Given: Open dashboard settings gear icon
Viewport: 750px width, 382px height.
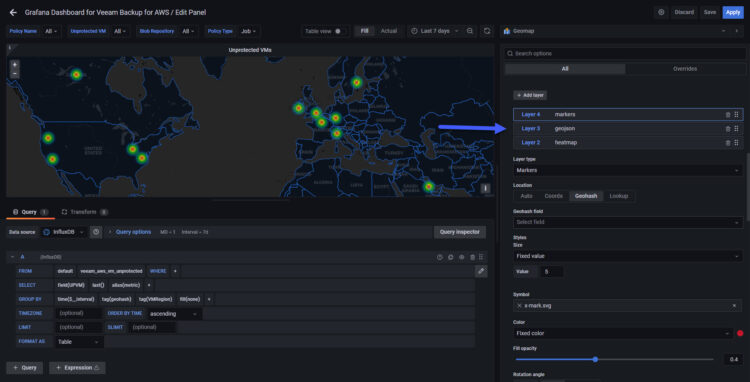Looking at the screenshot, I should click(x=662, y=12).
